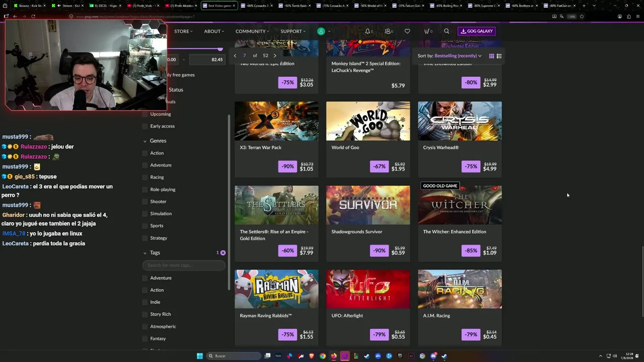The image size is (644, 362).
Task: Collapse the Tags filter section
Action: tap(145, 253)
